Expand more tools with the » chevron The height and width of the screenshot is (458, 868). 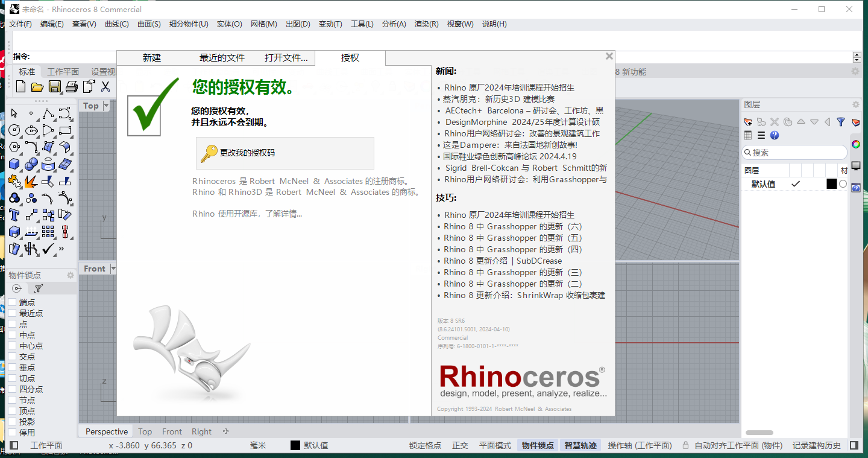click(x=61, y=249)
